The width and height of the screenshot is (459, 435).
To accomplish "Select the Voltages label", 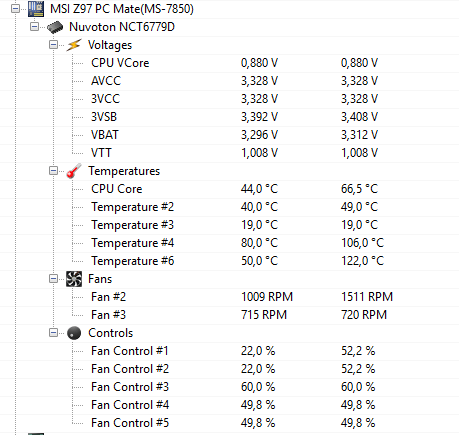I will (x=110, y=45).
